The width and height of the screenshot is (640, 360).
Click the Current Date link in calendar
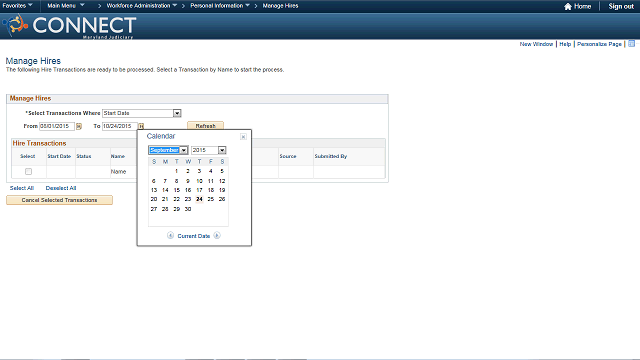(193, 236)
